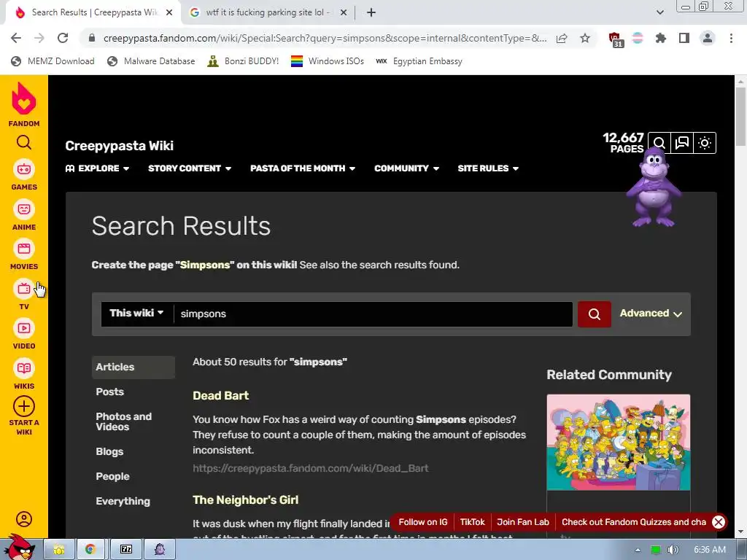Open The Neighbor's Girl result
This screenshot has width=747, height=560.
[x=245, y=500]
